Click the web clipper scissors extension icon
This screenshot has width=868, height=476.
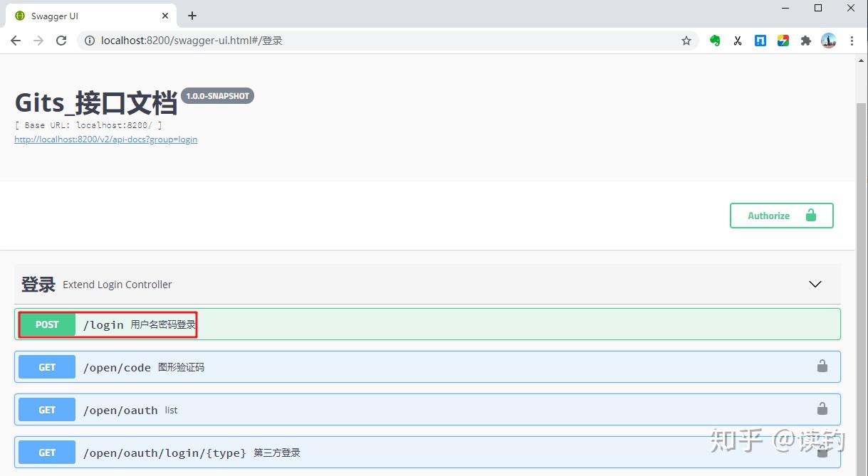[737, 41]
